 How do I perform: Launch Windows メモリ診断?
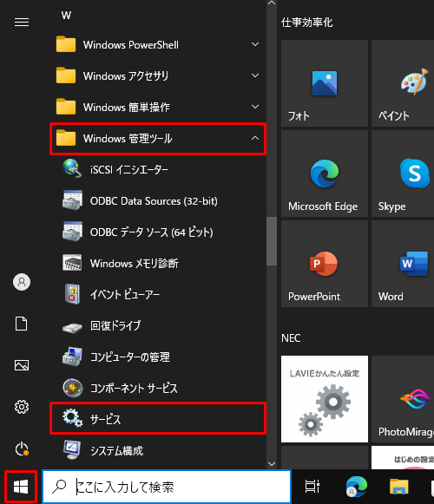[x=158, y=263]
